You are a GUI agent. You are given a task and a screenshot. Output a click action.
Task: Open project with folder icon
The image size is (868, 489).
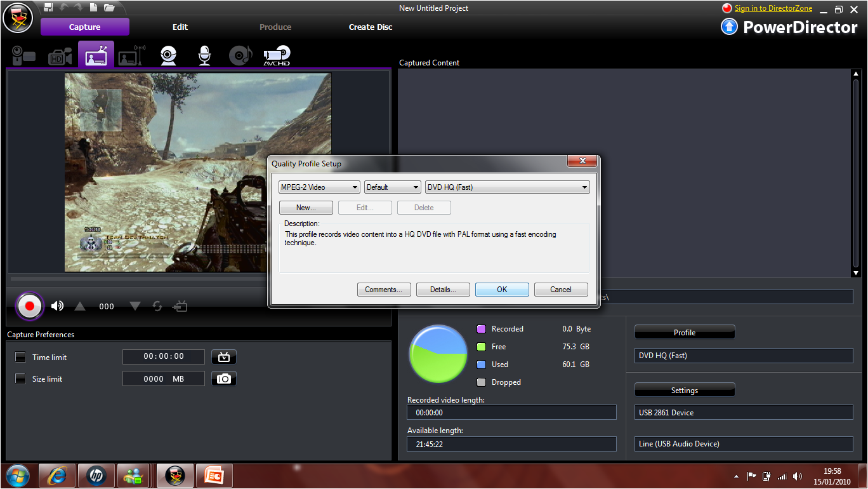[x=109, y=8]
